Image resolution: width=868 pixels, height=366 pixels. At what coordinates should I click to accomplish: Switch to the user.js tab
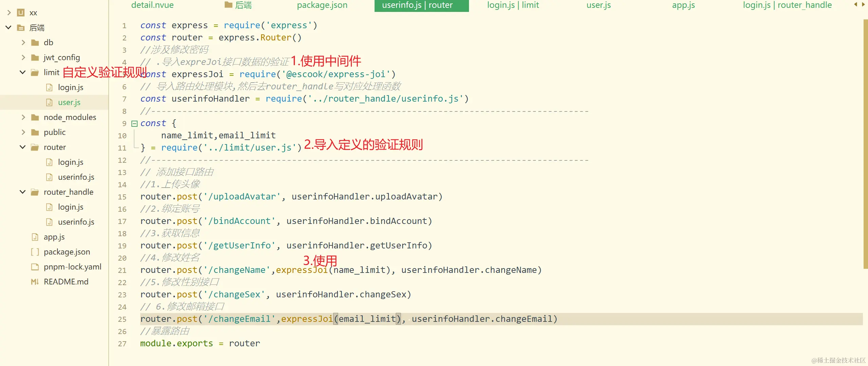click(x=598, y=5)
